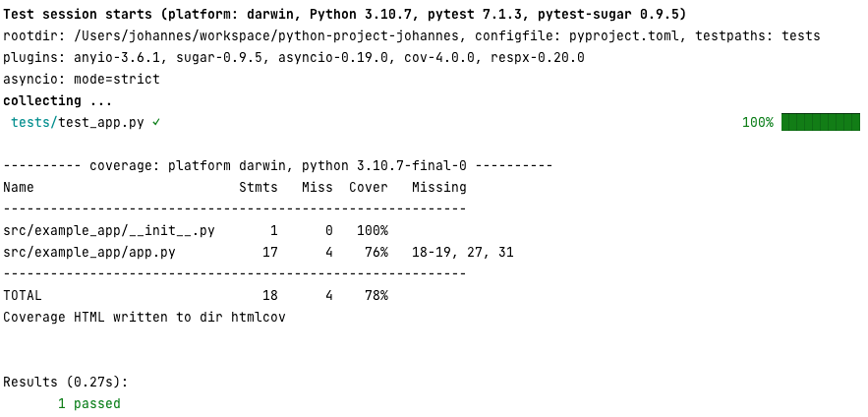Click the 100% progress percentage
Image resolution: width=868 pixels, height=417 pixels.
click(x=758, y=123)
